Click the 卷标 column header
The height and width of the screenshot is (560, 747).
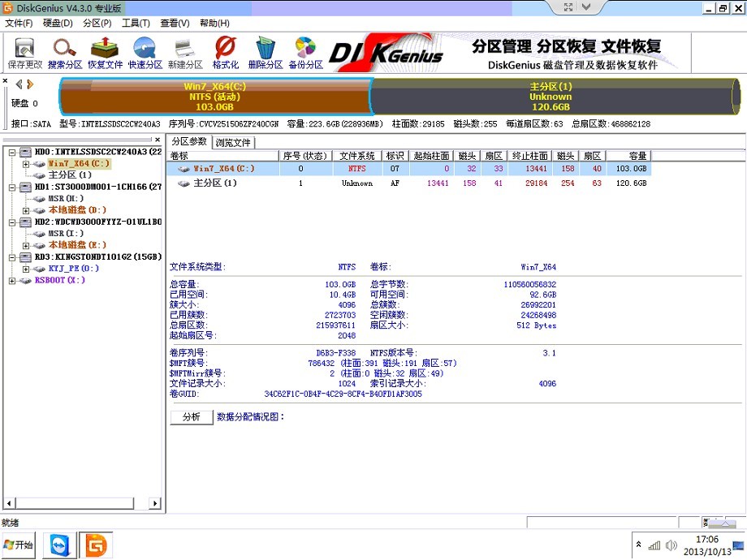223,156
